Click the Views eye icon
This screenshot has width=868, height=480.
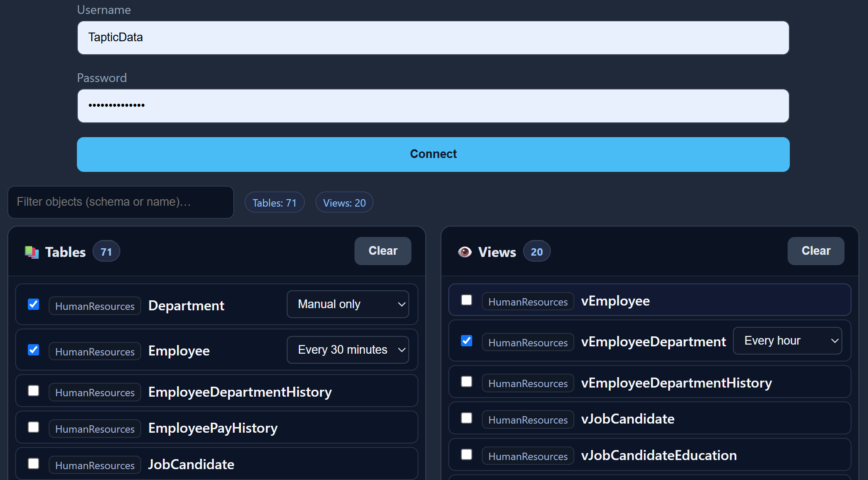click(464, 252)
